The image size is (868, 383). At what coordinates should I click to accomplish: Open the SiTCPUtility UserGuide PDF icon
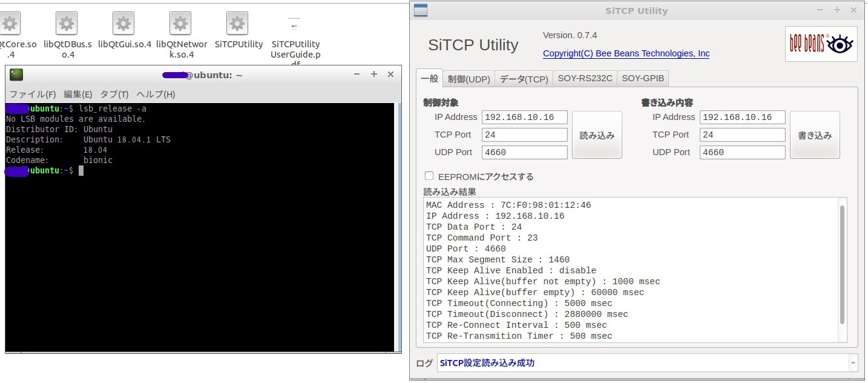click(x=294, y=24)
